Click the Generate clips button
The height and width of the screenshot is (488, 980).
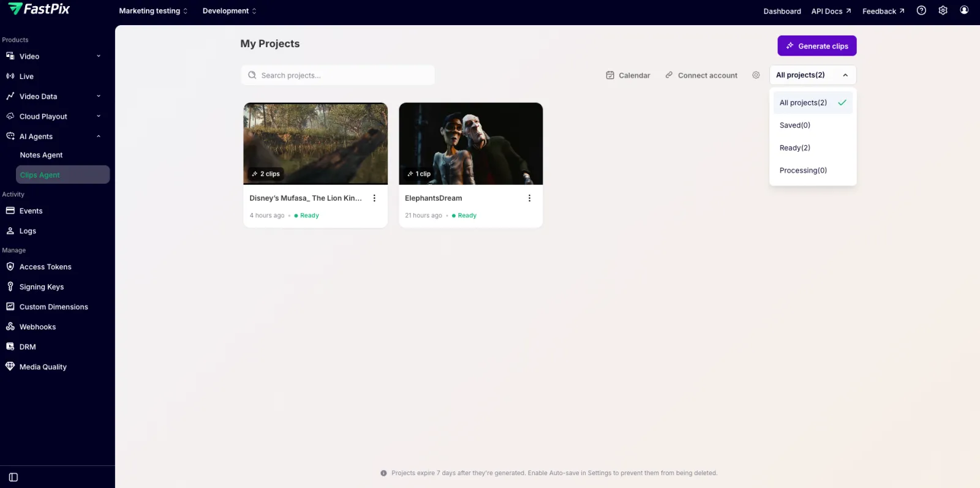(817, 46)
